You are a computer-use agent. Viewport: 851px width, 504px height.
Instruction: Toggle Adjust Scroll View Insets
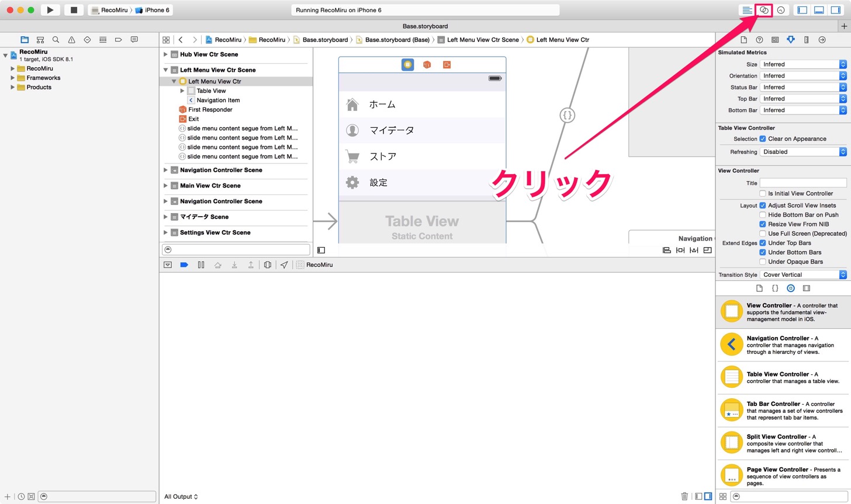pyautogui.click(x=763, y=206)
